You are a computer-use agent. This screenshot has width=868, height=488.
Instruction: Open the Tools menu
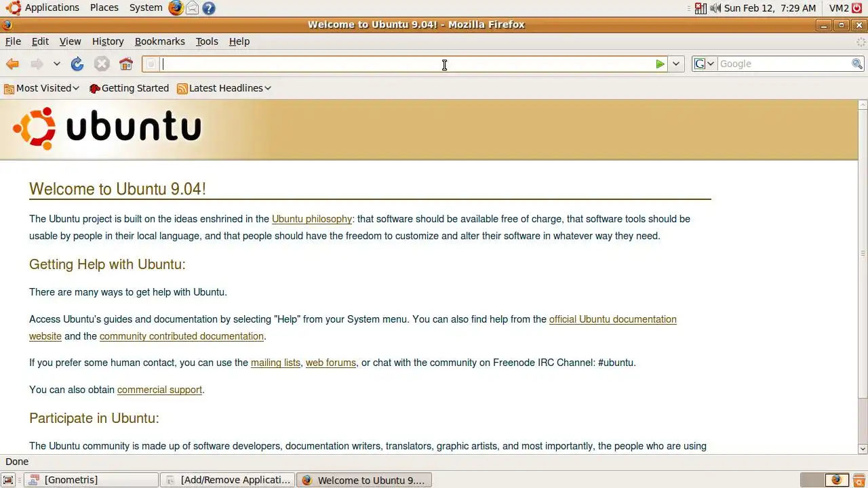[x=207, y=41]
